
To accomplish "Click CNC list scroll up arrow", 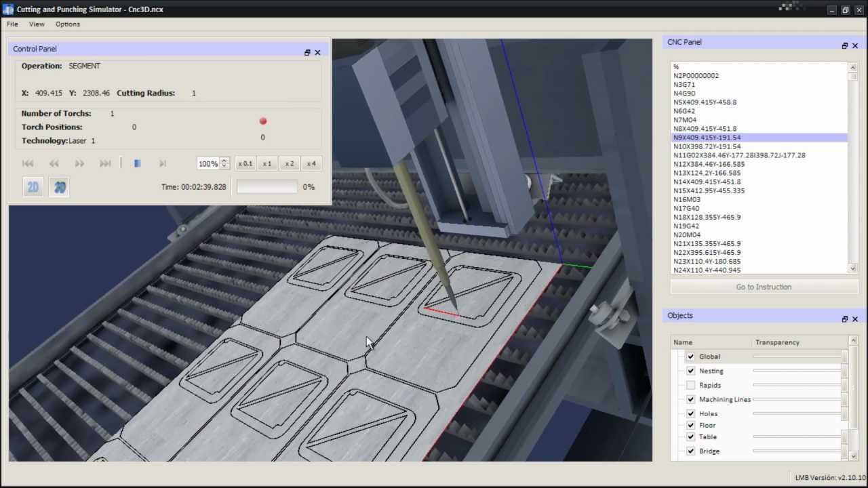I will (x=853, y=67).
